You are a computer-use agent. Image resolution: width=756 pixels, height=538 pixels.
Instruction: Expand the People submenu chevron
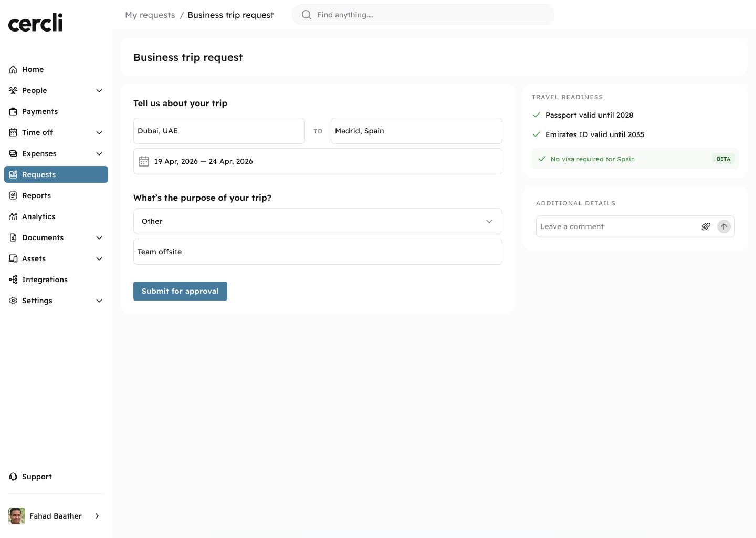[x=99, y=90]
